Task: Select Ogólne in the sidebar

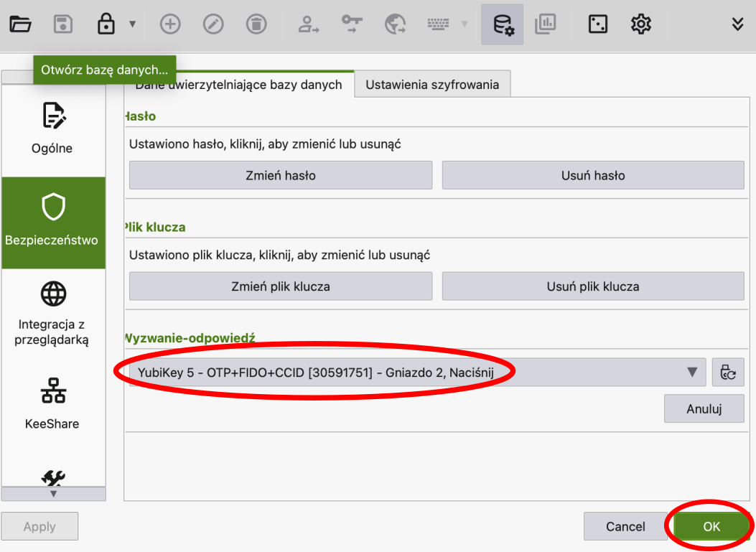Action: pos(52,129)
